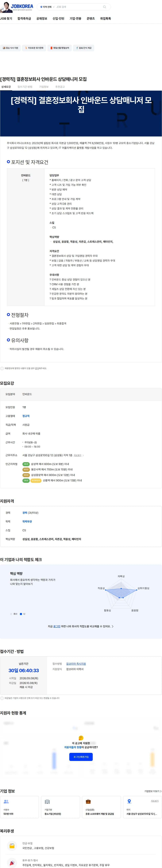Screen dimensions: 162x868
Task: Click the 연금·보험 benefits icon
Action: [12, 845]
